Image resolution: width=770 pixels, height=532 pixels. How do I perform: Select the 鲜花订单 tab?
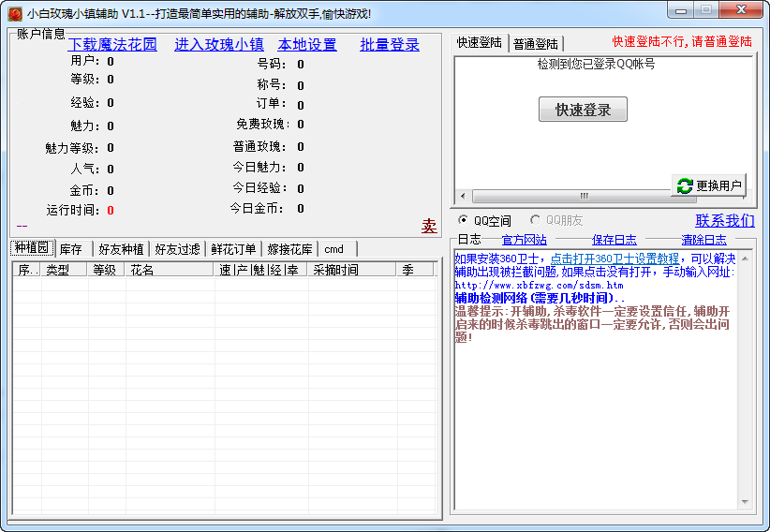pyautogui.click(x=233, y=249)
